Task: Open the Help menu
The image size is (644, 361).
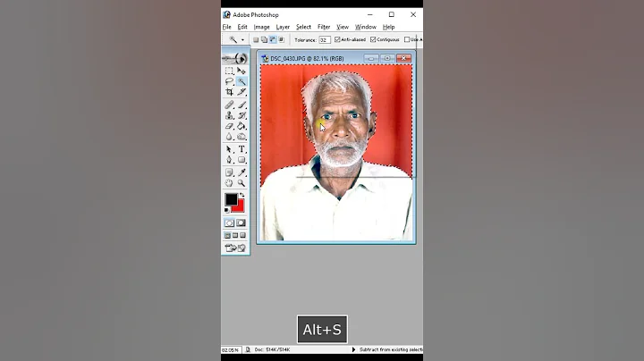Action: tap(388, 27)
